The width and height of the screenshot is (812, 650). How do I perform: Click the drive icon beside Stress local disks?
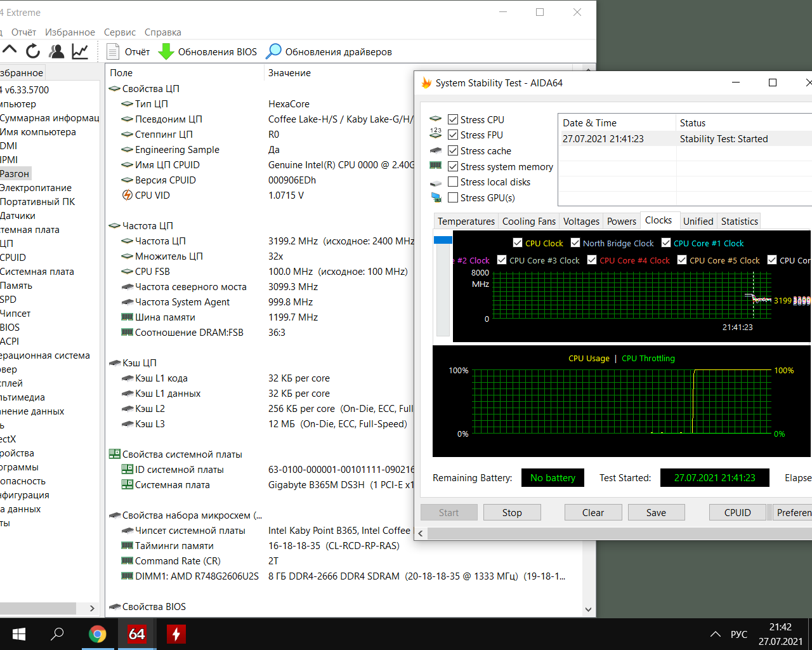pyautogui.click(x=435, y=182)
